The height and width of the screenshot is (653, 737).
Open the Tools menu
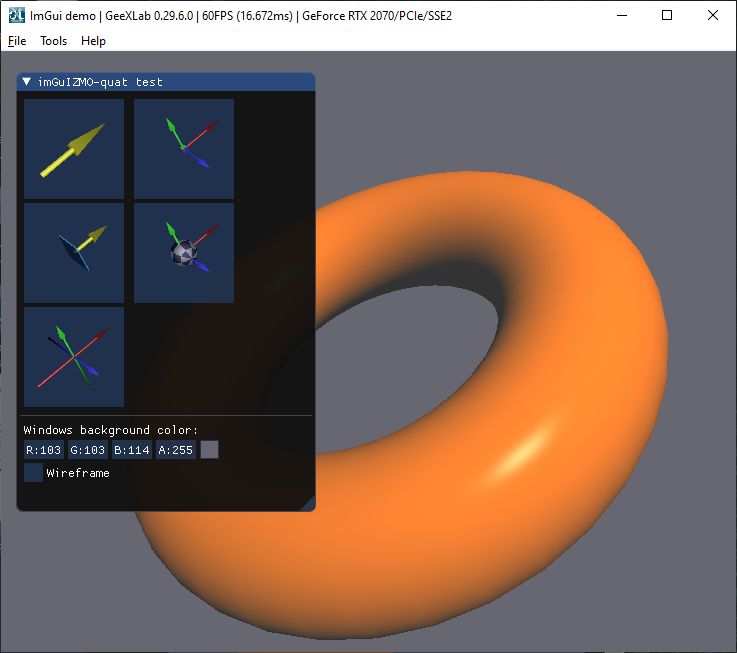point(54,41)
